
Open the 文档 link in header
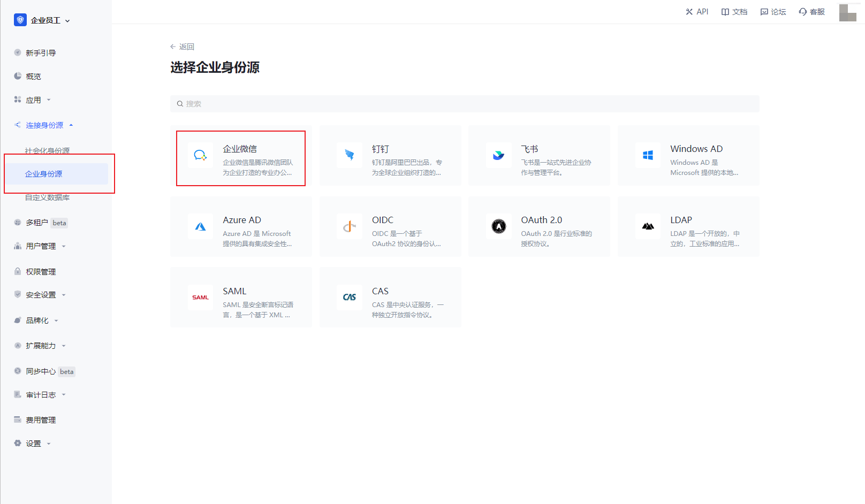pyautogui.click(x=734, y=12)
